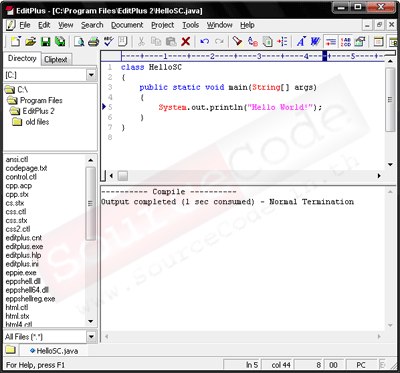This screenshot has height=373, width=400.
Task: Open the Help menu
Action: click(247, 25)
